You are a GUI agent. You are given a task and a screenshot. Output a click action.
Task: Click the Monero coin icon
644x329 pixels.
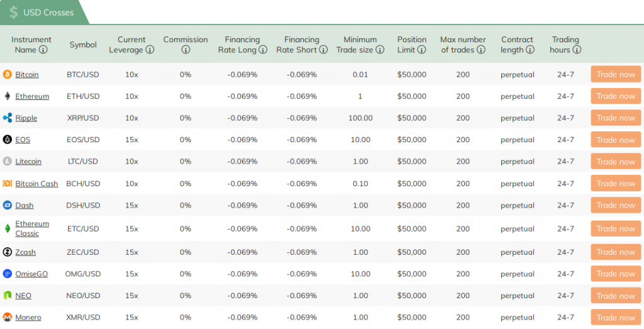(x=8, y=318)
